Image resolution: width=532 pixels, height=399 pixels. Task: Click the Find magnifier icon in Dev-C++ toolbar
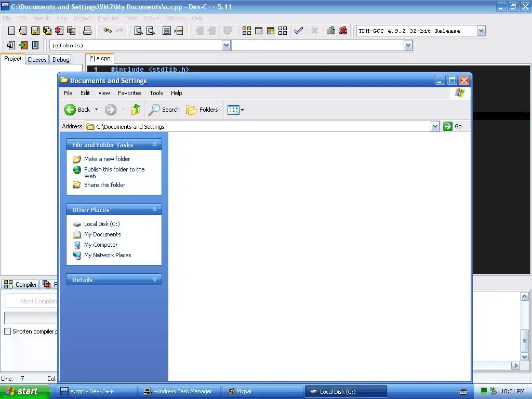pos(138,31)
